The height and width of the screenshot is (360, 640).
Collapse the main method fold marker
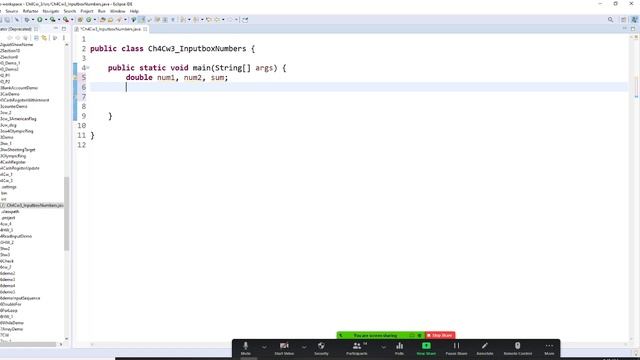pyautogui.click(x=88, y=68)
